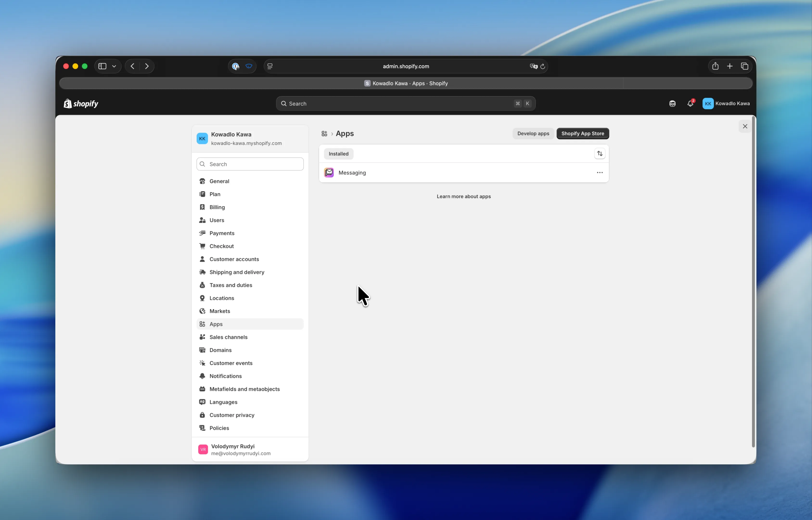The width and height of the screenshot is (812, 520).
Task: Open Metafields and metaobjects settings
Action: tap(244, 389)
